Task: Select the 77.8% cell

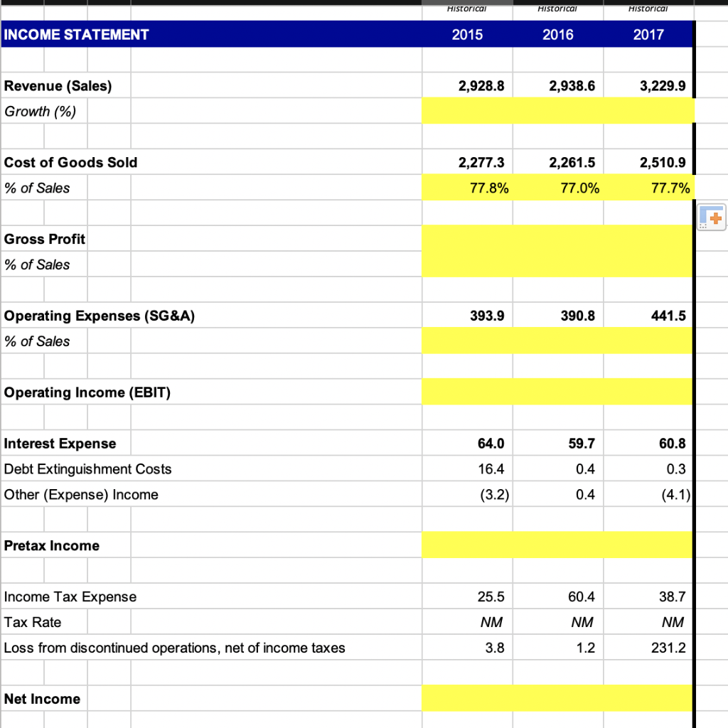Action: 467,188
